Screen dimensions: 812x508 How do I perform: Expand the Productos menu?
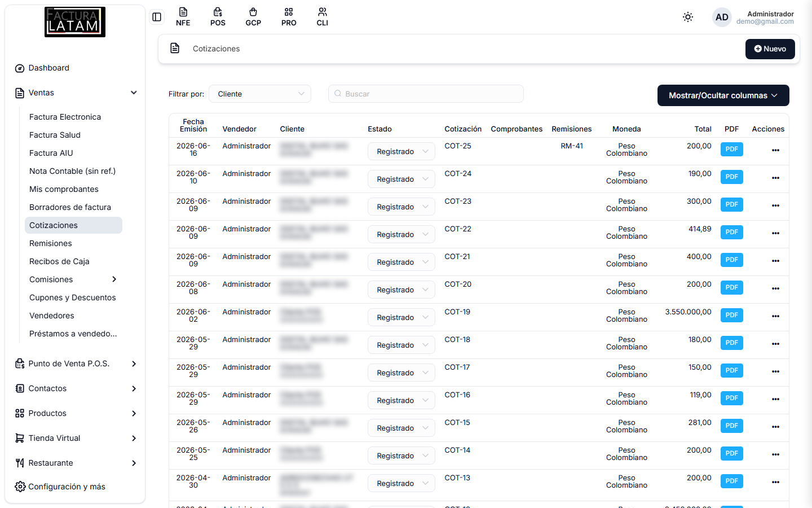click(76, 413)
